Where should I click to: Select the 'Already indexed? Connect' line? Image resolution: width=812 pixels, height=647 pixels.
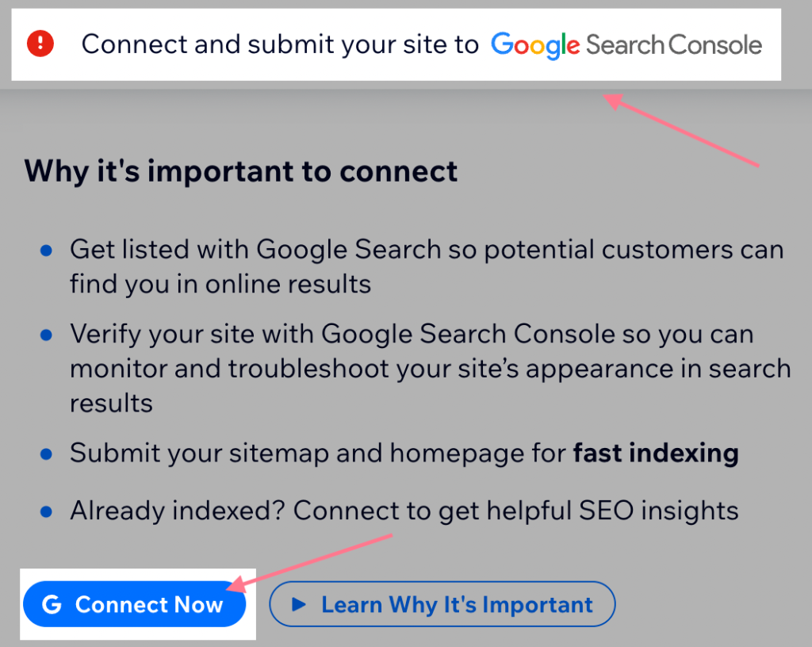404,511
